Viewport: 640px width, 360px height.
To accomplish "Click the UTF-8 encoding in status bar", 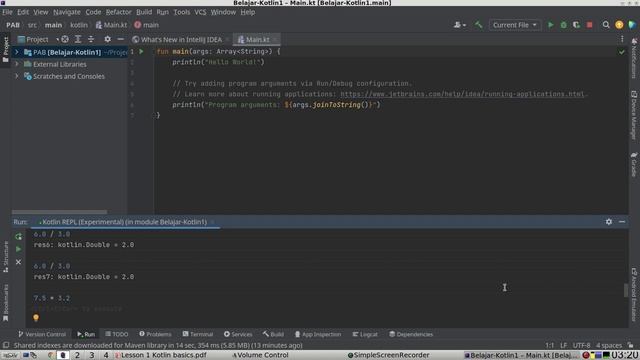I will (581, 345).
